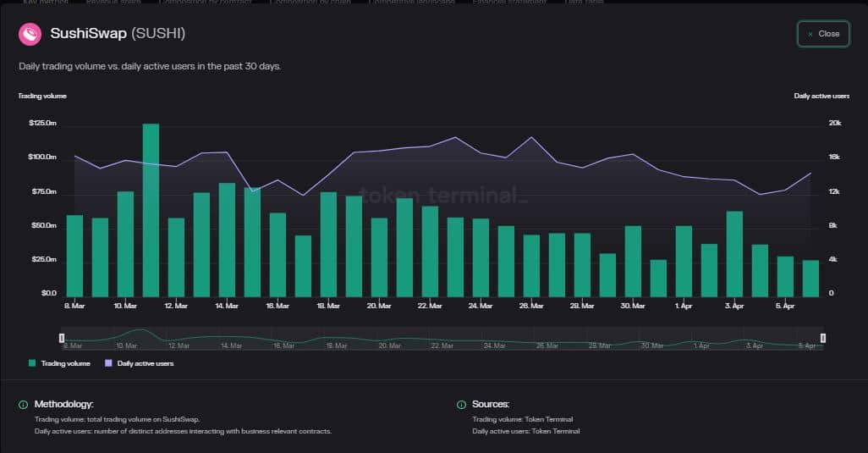Click the '20k' right axis label
868x453 pixels.
[835, 123]
